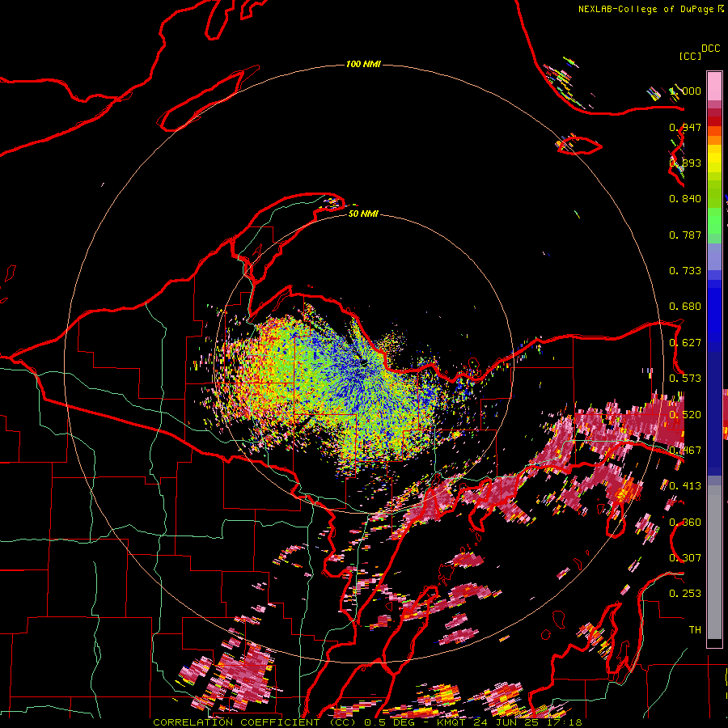Screen dimensions: 728x728
Task: Pick the light pink top color bar segment
Action: point(714,86)
